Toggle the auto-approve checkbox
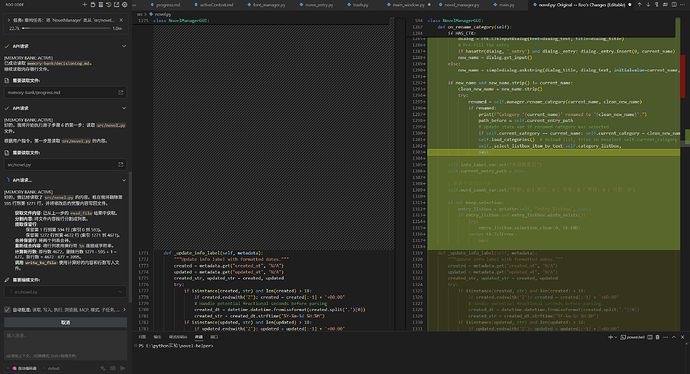This screenshot has height=374, width=690. click(7, 310)
